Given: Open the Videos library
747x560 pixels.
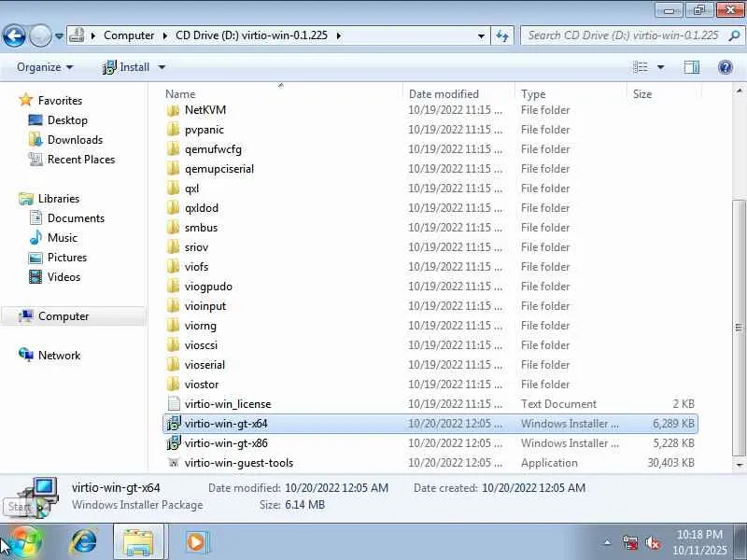Looking at the screenshot, I should coord(63,276).
